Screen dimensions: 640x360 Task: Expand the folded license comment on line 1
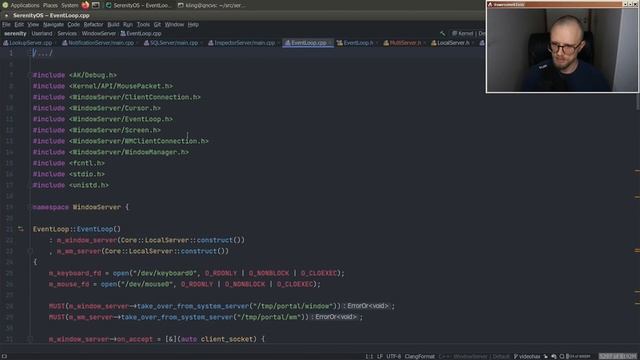click(x=42, y=53)
